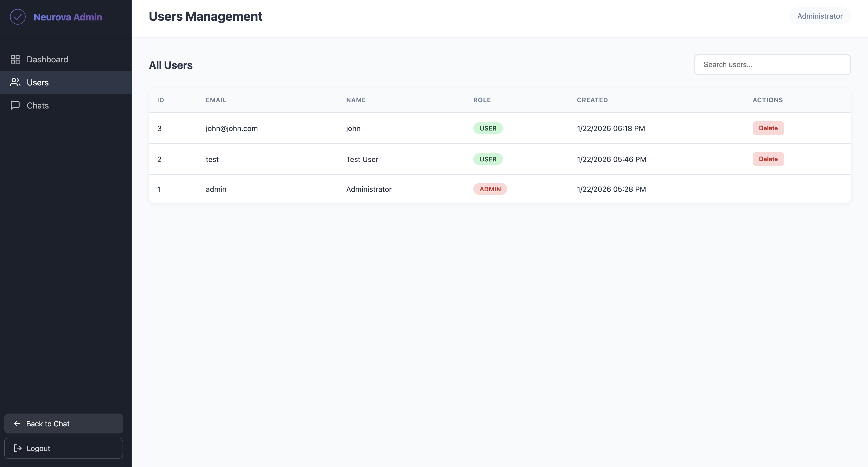Image resolution: width=868 pixels, height=467 pixels.
Task: Click the Neurova Admin title text
Action: (x=68, y=17)
